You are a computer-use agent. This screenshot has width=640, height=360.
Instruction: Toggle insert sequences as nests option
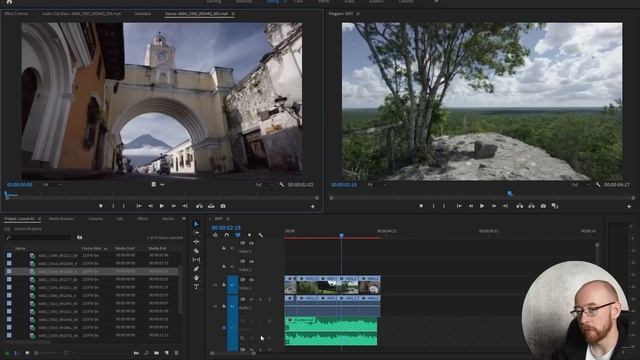point(215,235)
